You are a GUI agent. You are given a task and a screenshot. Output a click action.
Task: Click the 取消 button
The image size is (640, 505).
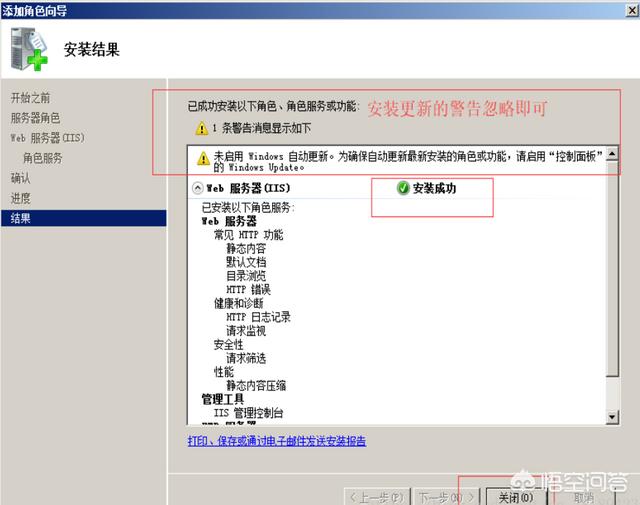tap(584, 497)
